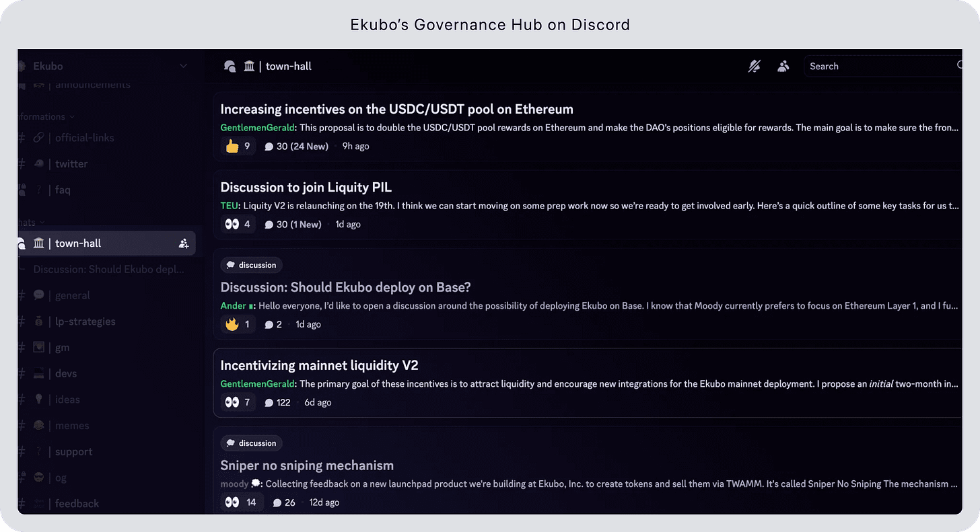Screen dimensions: 980x532
Task: Toggle the 👀 reaction on Incentivizing mainnet liquidity
Action: point(238,402)
